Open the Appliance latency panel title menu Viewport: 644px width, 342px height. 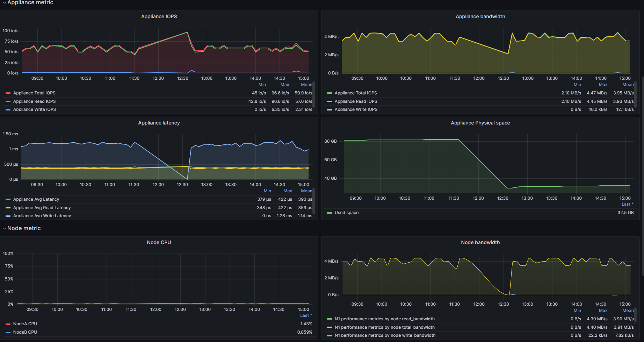(159, 123)
